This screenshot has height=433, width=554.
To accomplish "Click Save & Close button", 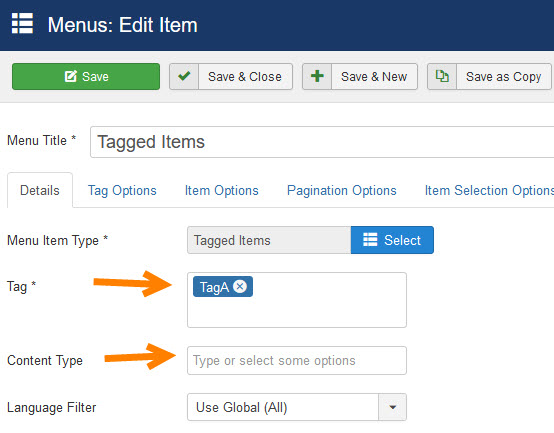I will [x=231, y=76].
